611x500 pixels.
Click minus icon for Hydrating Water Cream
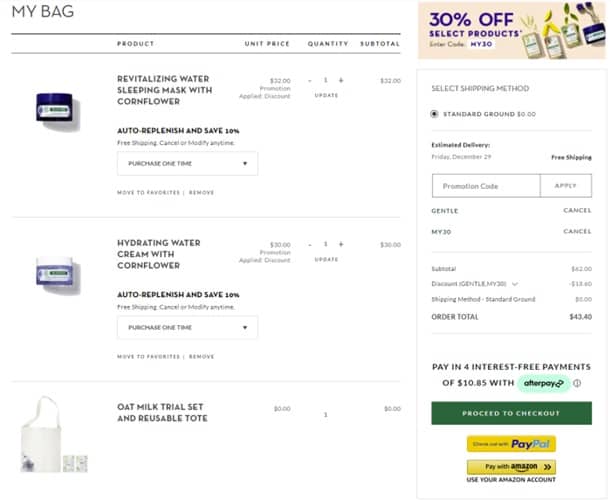coord(310,244)
